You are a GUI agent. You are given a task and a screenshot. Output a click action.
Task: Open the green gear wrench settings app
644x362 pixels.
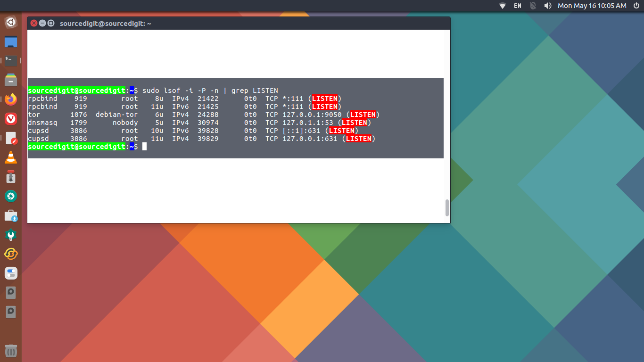11,235
